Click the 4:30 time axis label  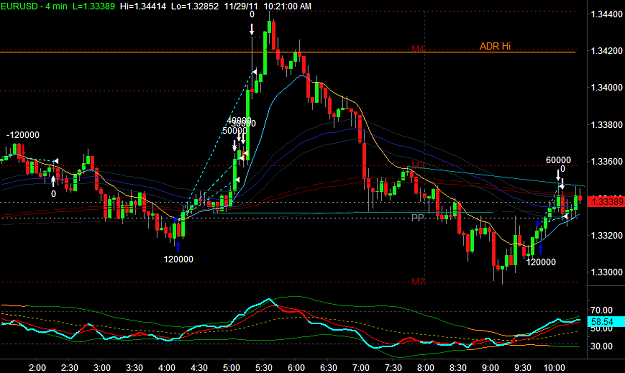click(x=199, y=367)
